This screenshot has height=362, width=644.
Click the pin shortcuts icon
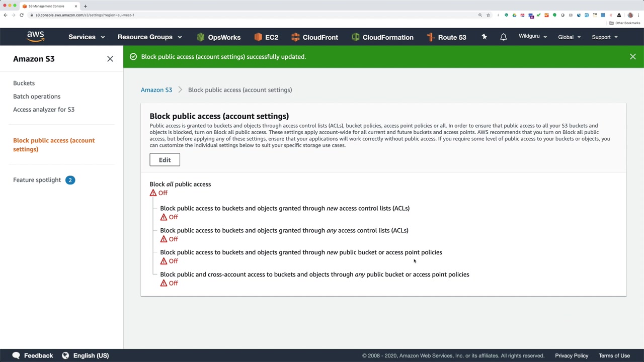pos(484,37)
